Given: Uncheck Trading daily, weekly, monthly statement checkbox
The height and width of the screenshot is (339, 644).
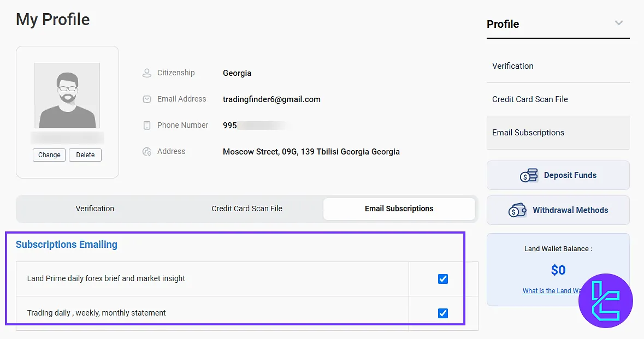Looking at the screenshot, I should [443, 313].
